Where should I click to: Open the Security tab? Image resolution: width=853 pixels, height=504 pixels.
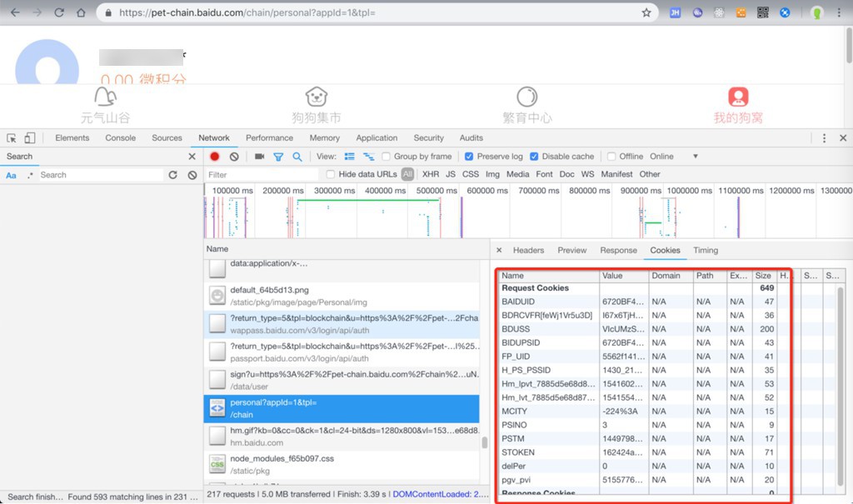click(429, 138)
